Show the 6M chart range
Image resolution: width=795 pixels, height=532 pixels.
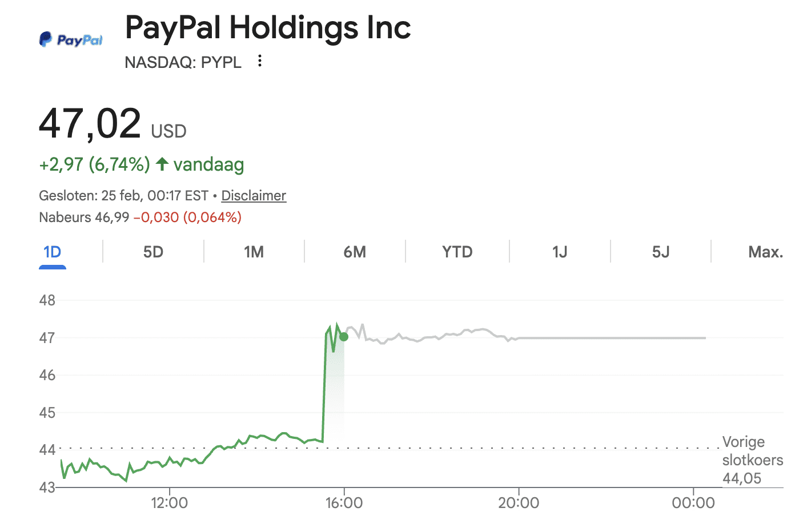355,252
